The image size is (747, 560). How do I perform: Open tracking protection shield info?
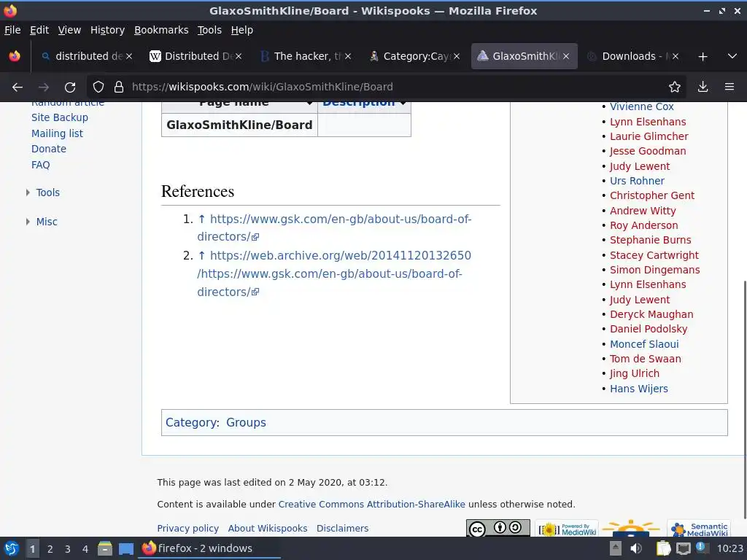pyautogui.click(x=98, y=87)
